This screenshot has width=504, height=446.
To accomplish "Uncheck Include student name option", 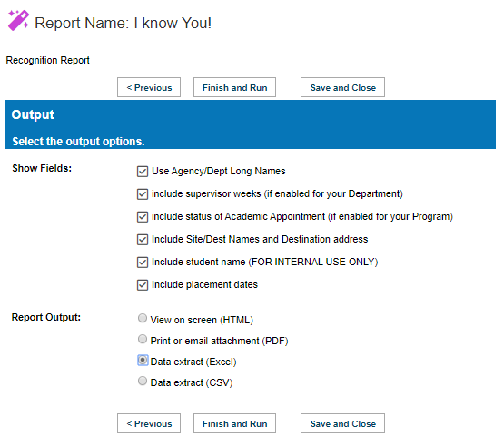I will [143, 263].
